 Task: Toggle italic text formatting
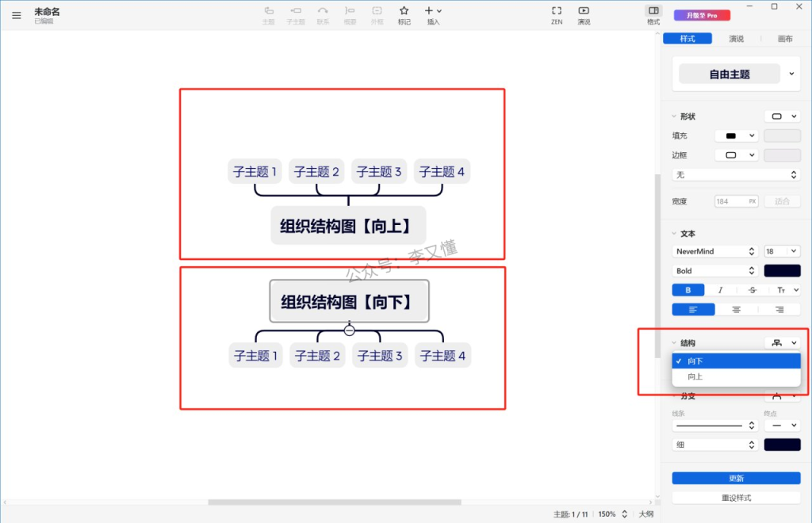[720, 290]
